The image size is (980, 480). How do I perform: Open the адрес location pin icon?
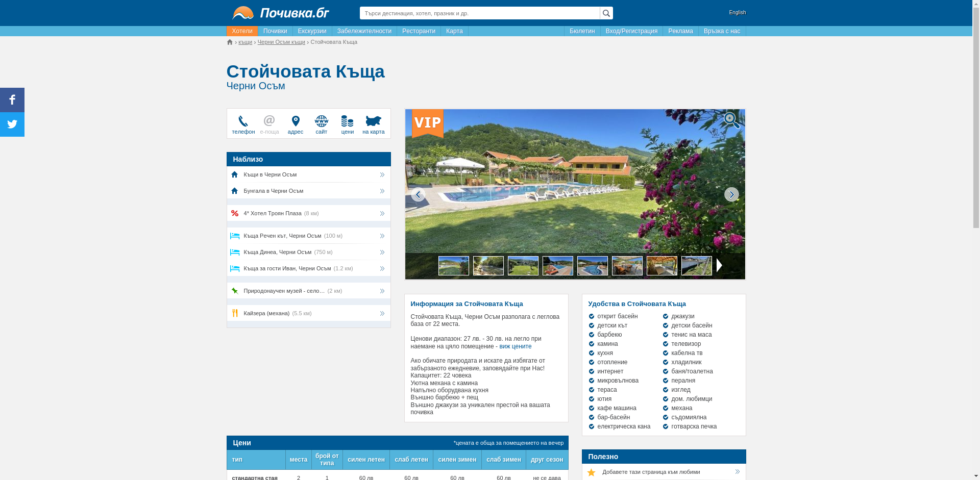(295, 121)
